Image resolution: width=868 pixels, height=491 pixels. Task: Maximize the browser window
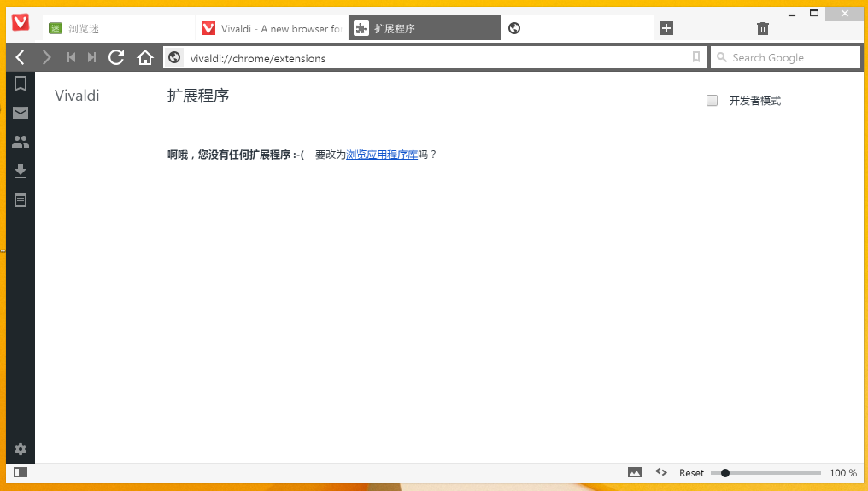click(813, 14)
